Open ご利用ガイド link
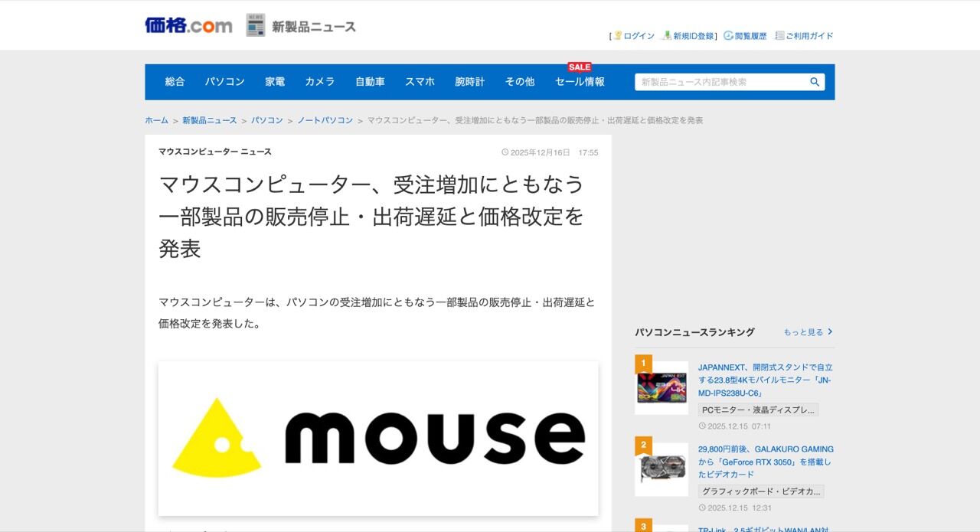This screenshot has height=532, width=980. [809, 36]
